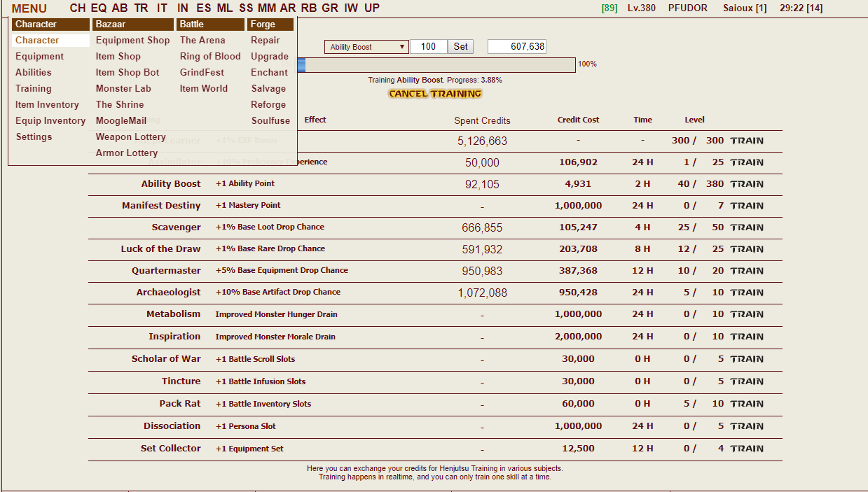Choose Upgrade under the Forge menu
The width and height of the screenshot is (868, 492).
270,57
